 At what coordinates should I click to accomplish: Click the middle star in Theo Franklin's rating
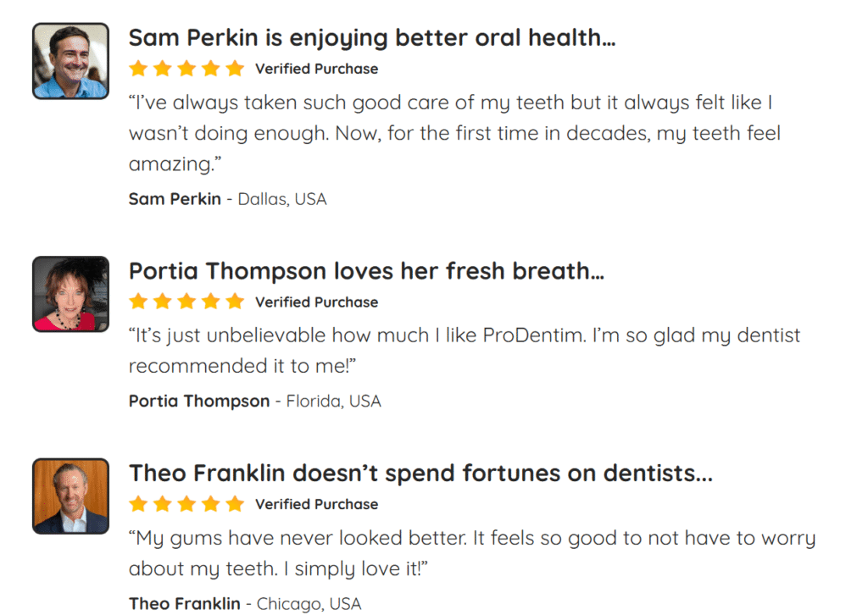pyautogui.click(x=186, y=504)
